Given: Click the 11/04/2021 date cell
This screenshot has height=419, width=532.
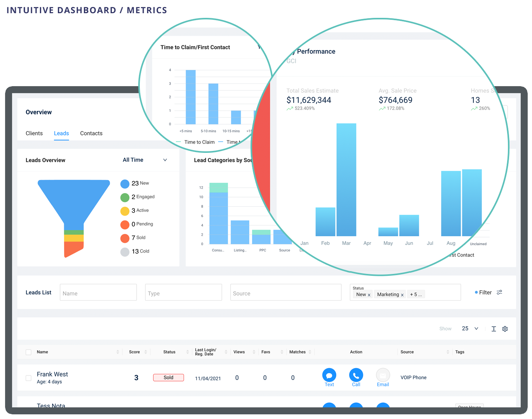Looking at the screenshot, I should point(208,379).
